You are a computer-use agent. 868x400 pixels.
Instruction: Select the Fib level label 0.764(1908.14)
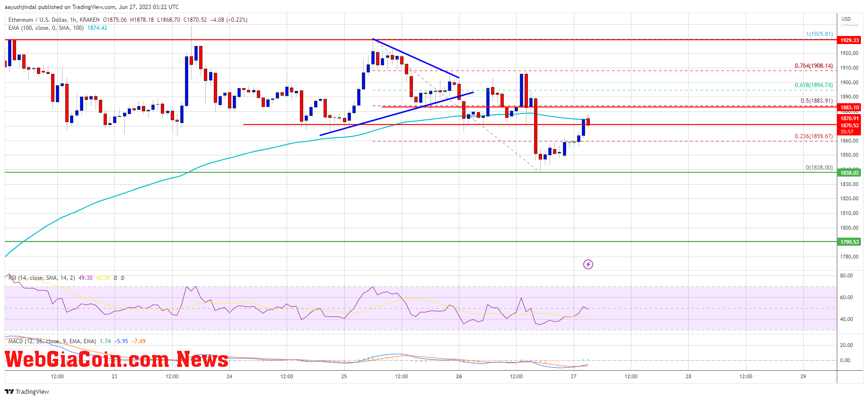pyautogui.click(x=814, y=66)
